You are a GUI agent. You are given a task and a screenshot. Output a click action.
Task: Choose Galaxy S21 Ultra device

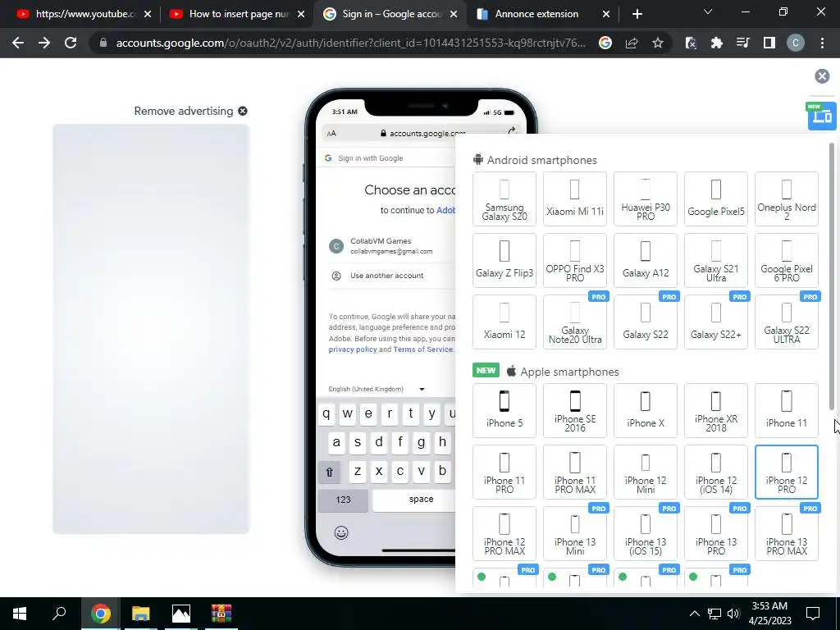coord(715,260)
